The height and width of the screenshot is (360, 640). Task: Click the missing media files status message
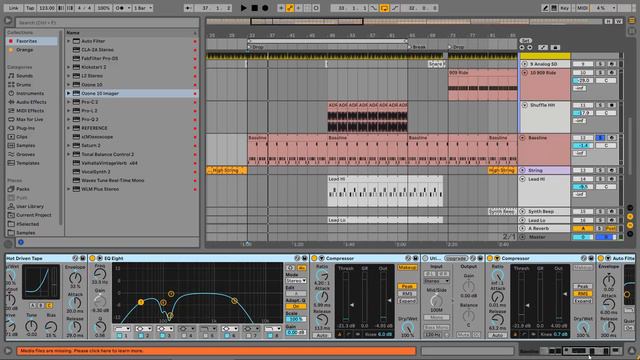216,351
